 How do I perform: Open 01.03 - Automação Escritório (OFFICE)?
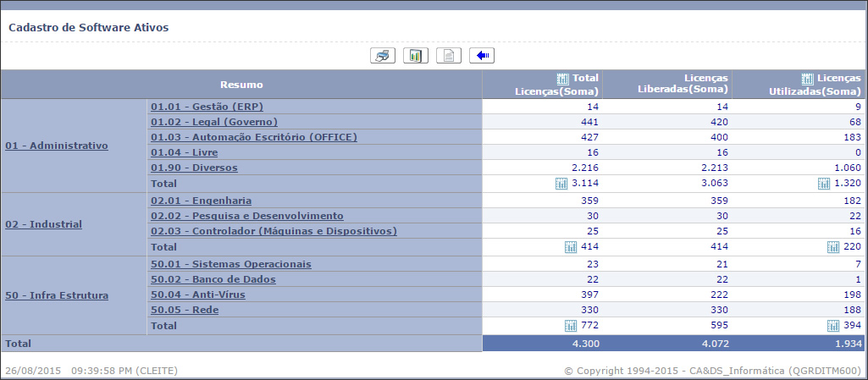click(x=253, y=137)
